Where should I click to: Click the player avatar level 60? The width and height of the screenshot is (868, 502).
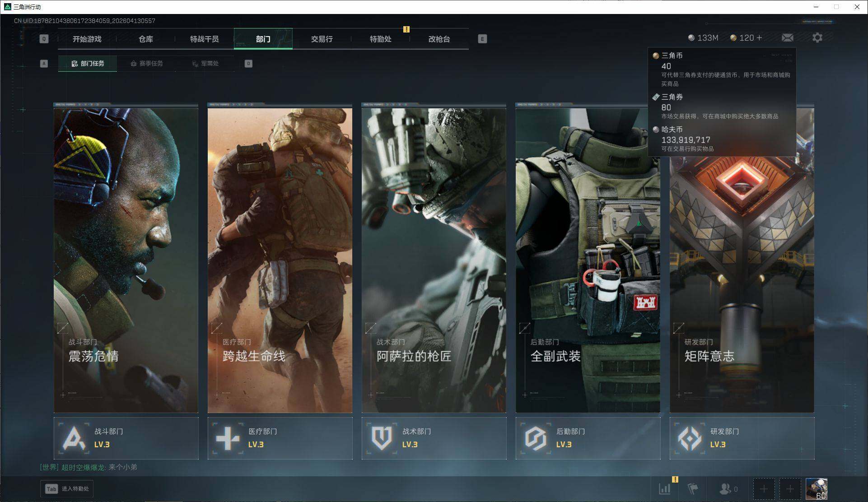coord(817,489)
